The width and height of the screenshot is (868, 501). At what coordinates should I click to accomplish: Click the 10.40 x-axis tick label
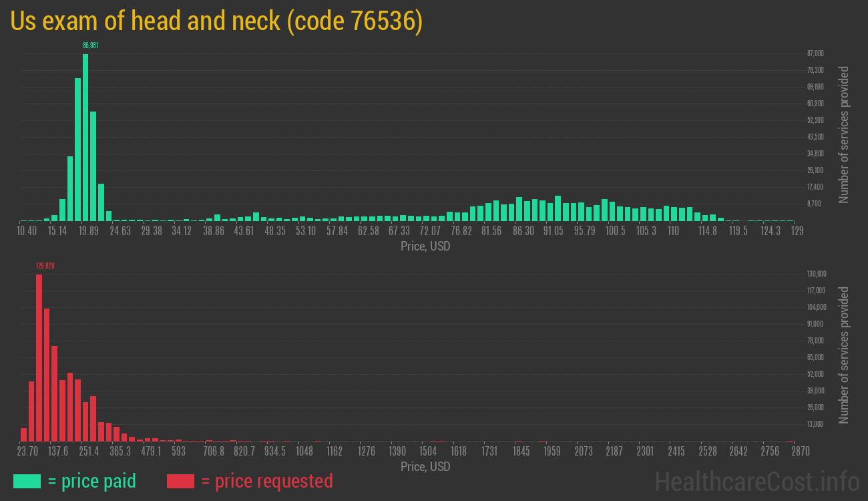click(27, 231)
